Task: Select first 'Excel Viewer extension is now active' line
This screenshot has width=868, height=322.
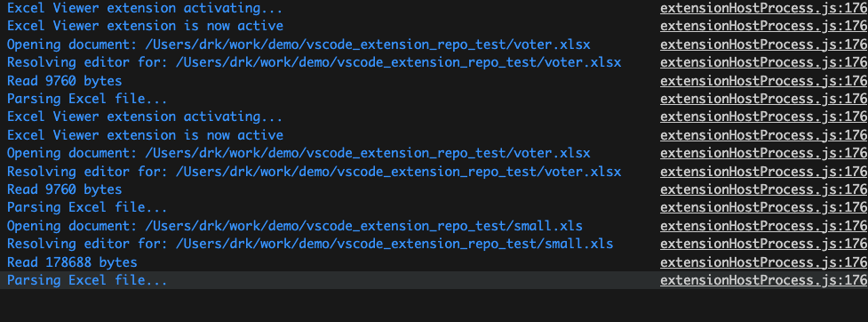Action: pyautogui.click(x=145, y=26)
